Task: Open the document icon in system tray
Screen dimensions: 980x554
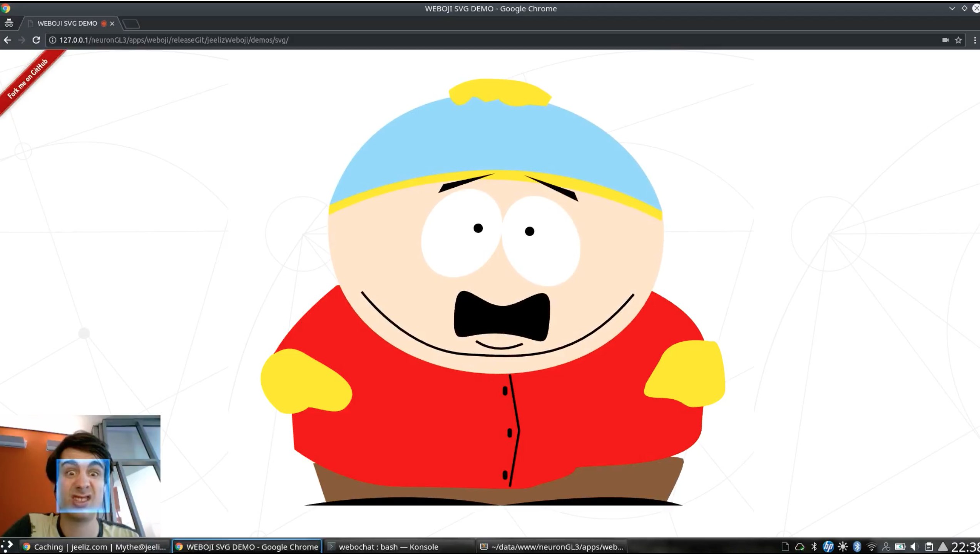Action: coord(785,547)
